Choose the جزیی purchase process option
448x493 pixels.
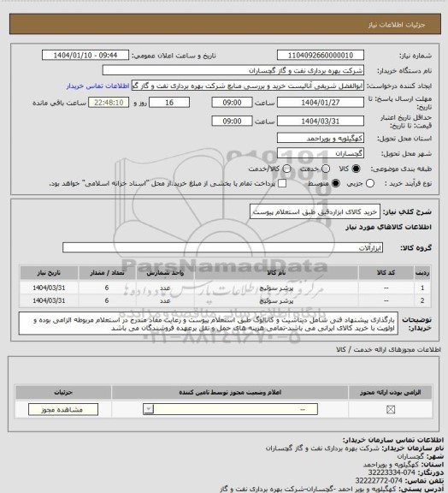370,183
